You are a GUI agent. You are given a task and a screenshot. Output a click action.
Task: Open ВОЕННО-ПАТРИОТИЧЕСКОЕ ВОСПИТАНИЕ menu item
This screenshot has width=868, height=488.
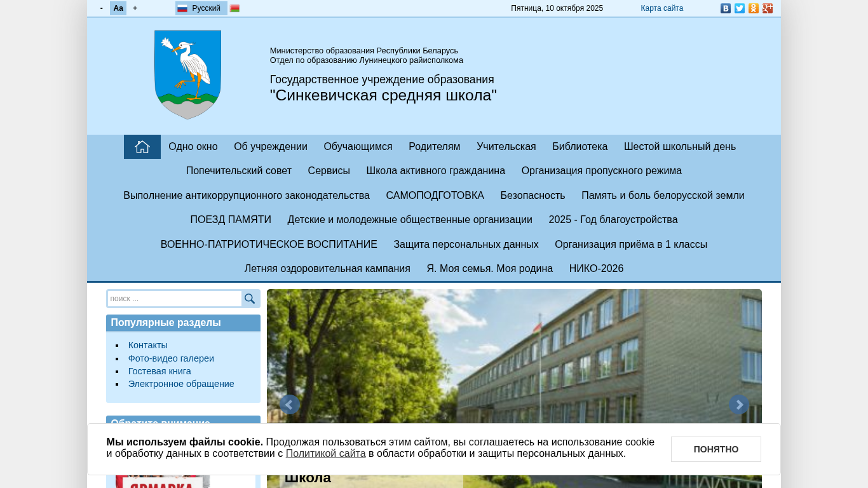(269, 245)
